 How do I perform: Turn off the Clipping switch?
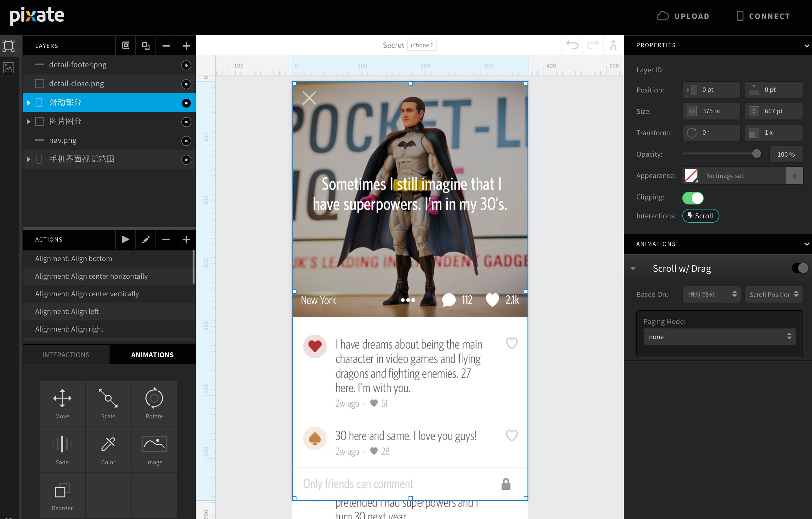(x=693, y=198)
